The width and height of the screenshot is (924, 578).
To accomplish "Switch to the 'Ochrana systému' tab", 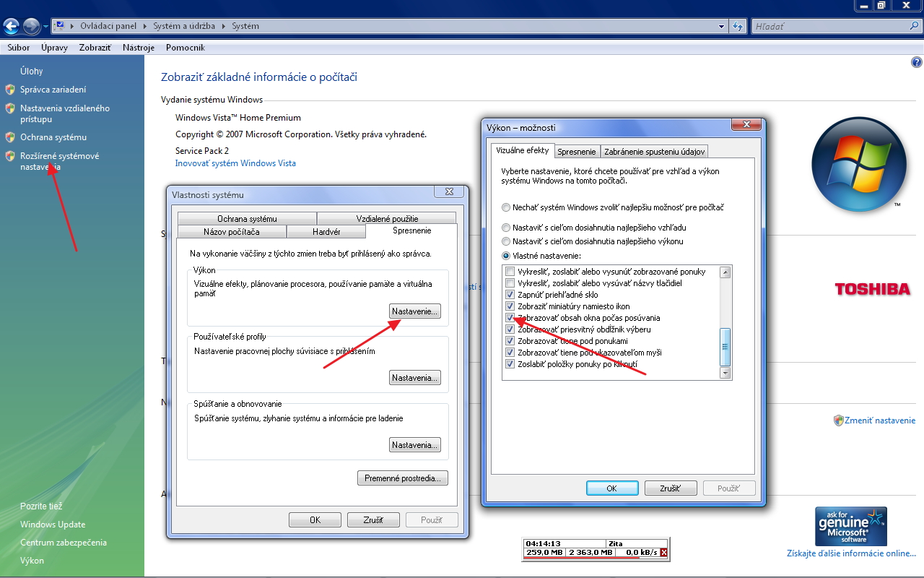I will [x=247, y=218].
